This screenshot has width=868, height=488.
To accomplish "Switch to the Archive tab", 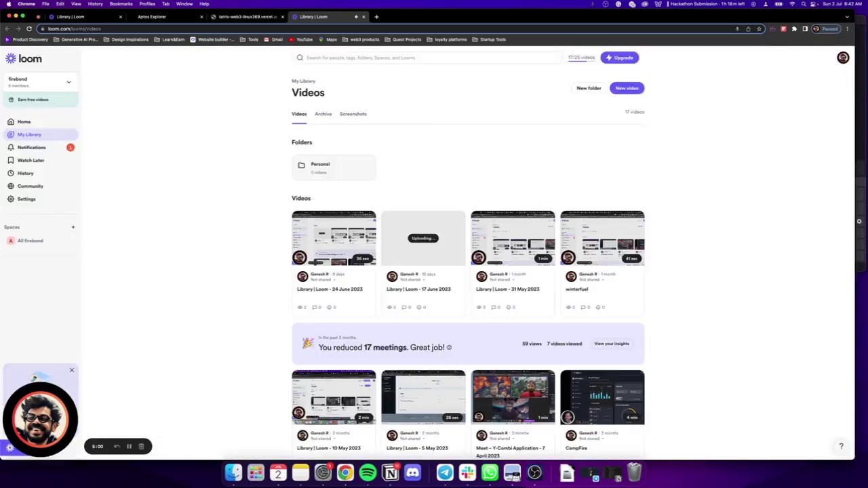I will click(323, 114).
